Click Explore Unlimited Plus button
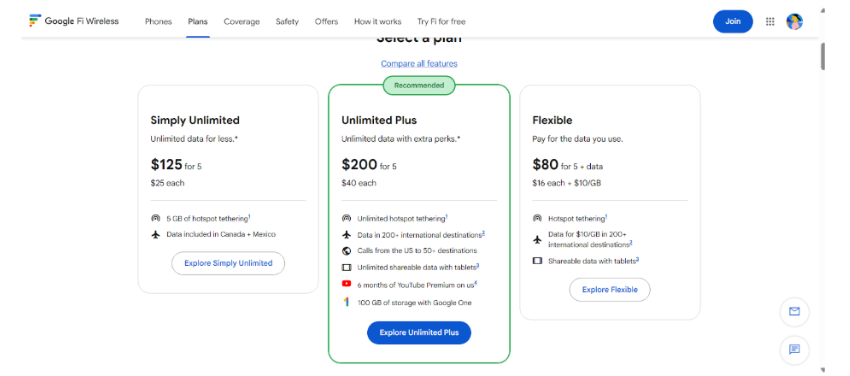The width and height of the screenshot is (850, 376). [419, 333]
